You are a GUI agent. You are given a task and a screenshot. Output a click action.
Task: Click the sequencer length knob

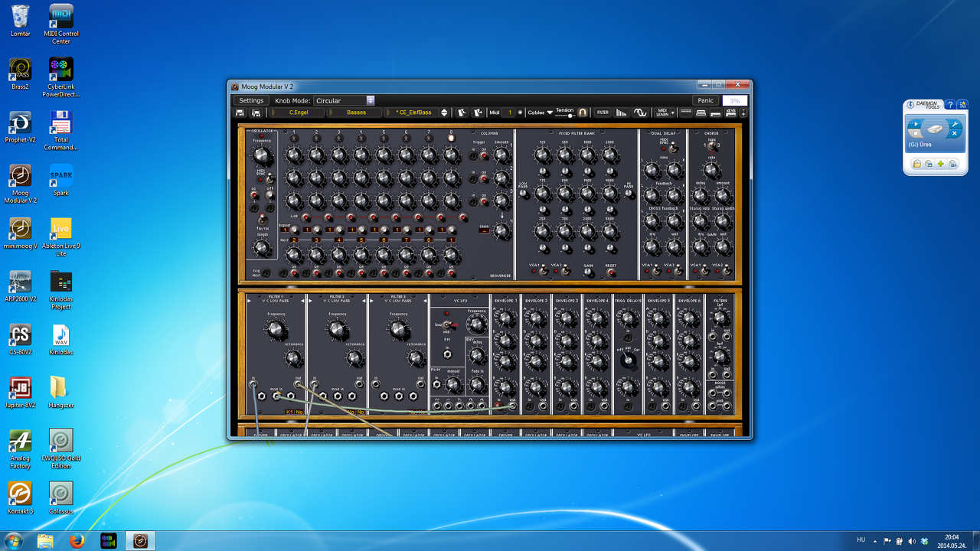263,247
